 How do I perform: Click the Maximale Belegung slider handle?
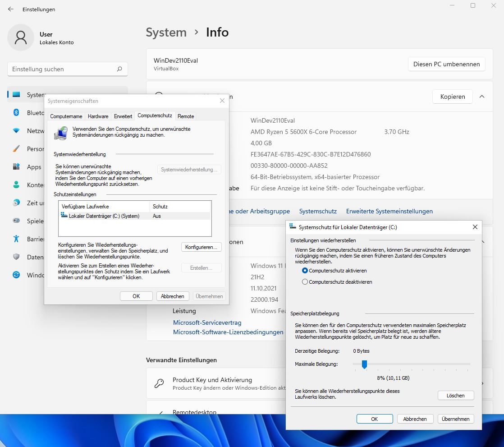coord(364,364)
